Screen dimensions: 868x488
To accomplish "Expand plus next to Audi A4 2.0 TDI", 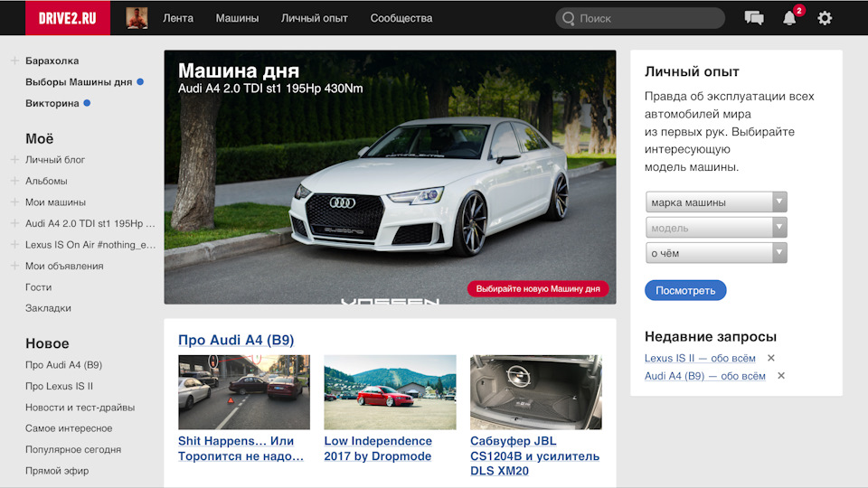I will tap(15, 223).
